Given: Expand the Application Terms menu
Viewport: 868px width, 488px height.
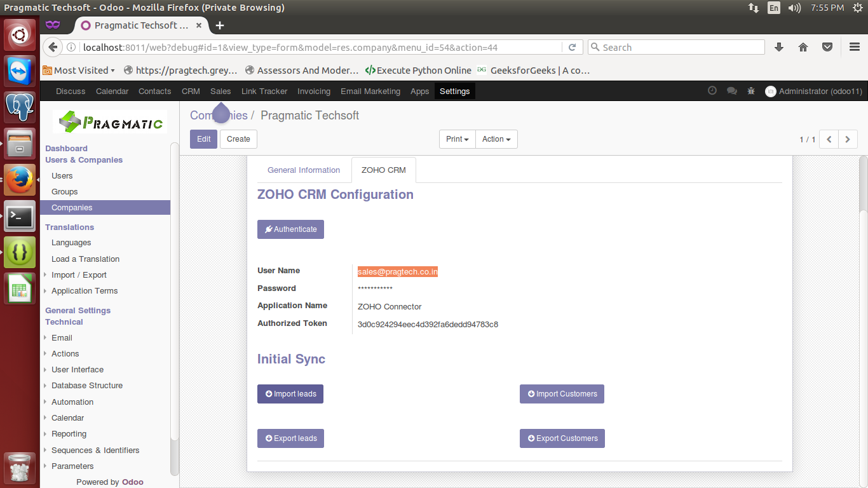Looking at the screenshot, I should [85, 290].
